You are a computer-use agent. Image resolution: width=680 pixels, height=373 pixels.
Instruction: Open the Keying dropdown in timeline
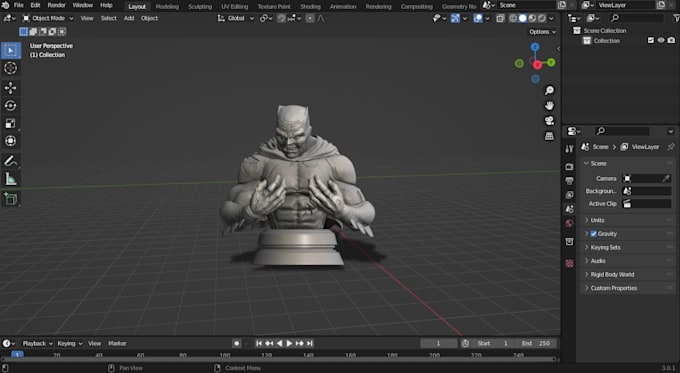click(69, 343)
